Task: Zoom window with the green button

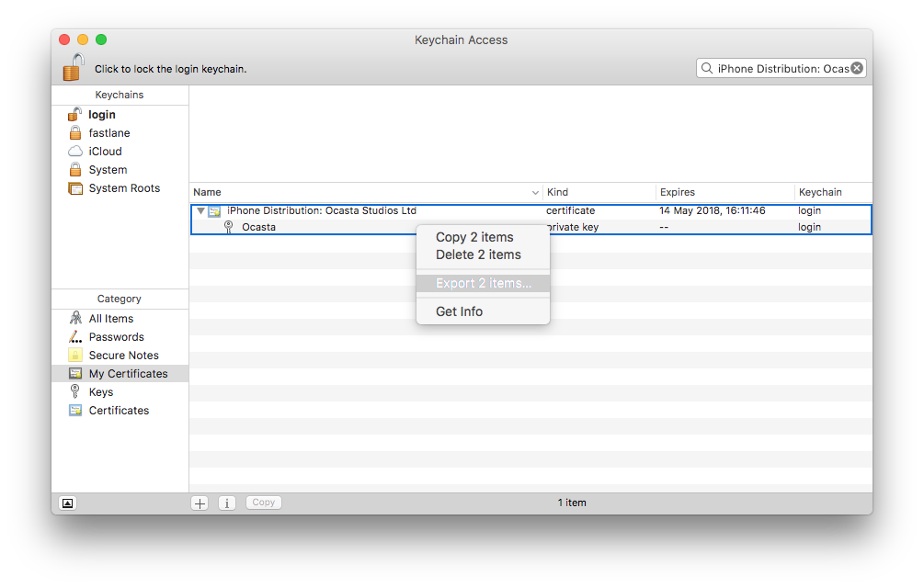Action: coord(101,40)
